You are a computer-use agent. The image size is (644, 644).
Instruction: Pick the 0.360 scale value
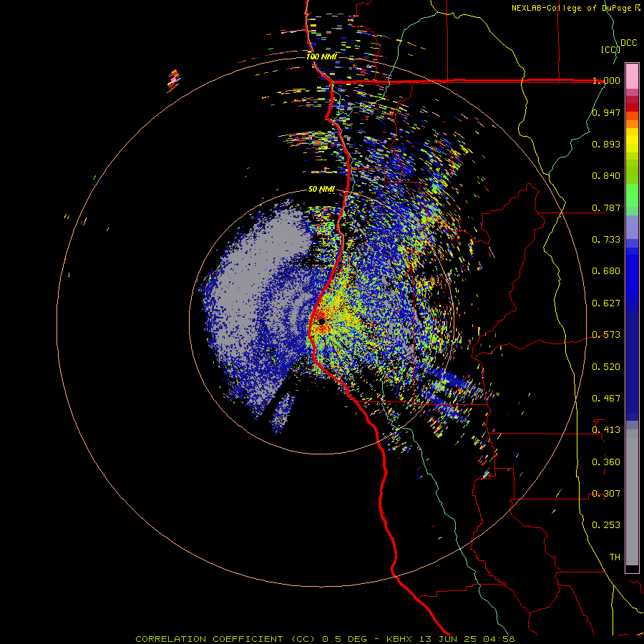pos(606,462)
